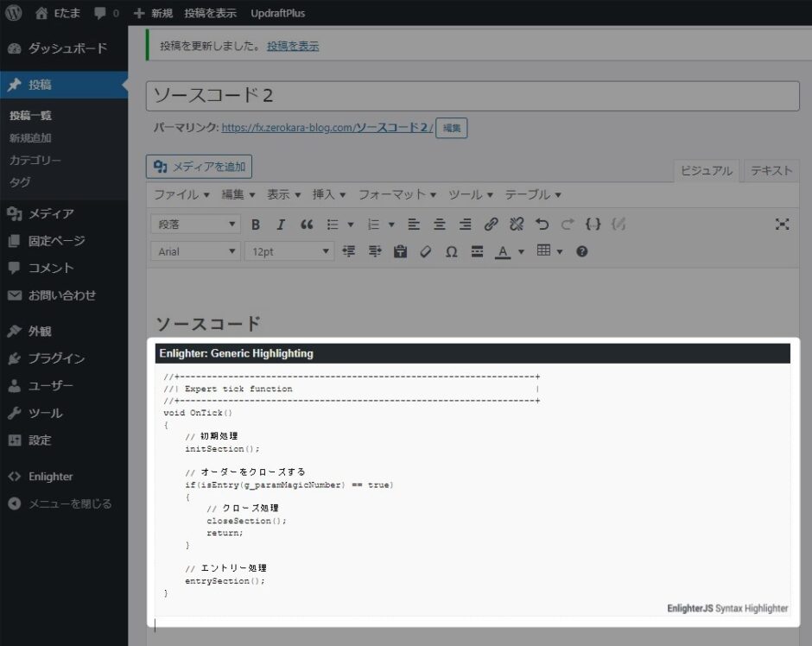Image resolution: width=812 pixels, height=646 pixels.
Task: Open the WordPress logo menu
Action: tap(14, 13)
